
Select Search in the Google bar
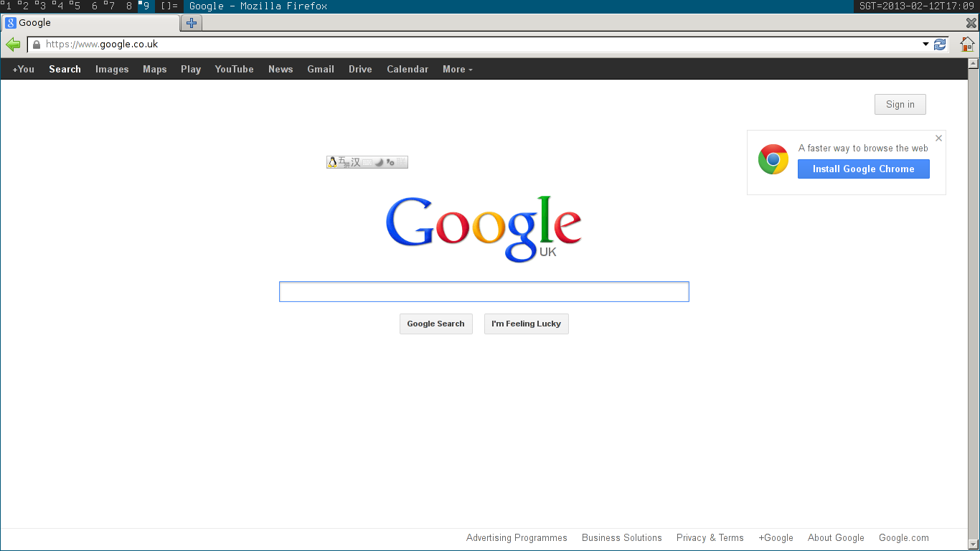pyautogui.click(x=65, y=70)
